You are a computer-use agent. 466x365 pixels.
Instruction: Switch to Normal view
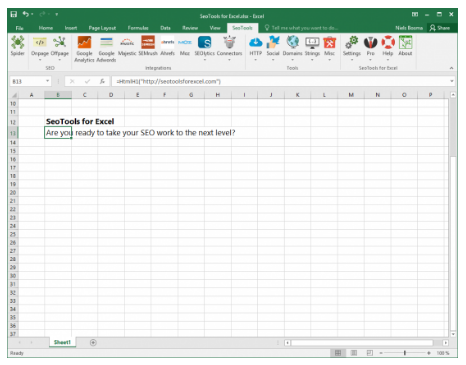tap(338, 353)
